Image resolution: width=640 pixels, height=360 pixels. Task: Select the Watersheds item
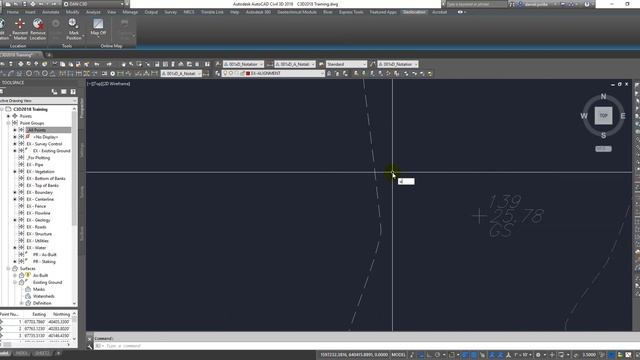(44, 296)
